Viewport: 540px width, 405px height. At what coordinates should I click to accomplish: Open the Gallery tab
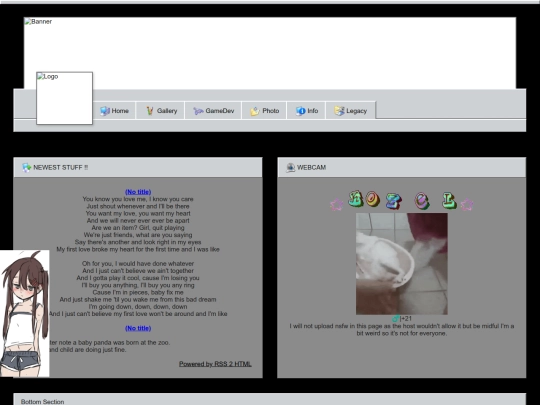tap(160, 111)
